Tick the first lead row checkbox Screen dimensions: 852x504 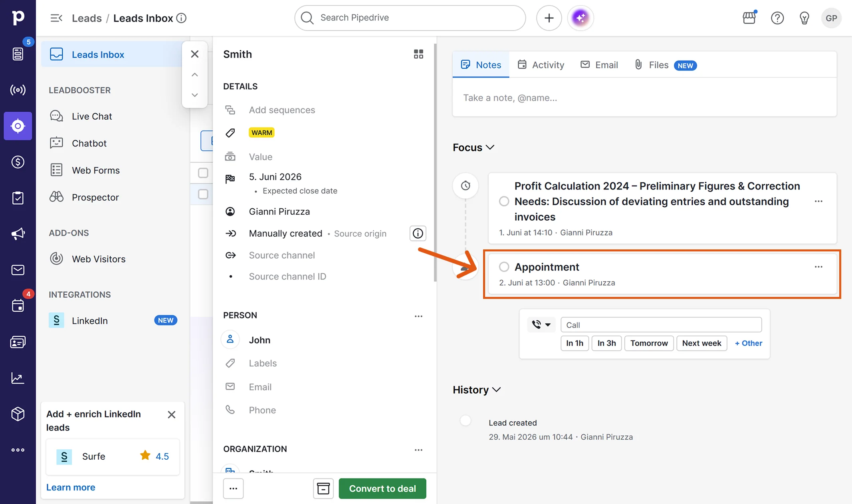pyautogui.click(x=203, y=173)
